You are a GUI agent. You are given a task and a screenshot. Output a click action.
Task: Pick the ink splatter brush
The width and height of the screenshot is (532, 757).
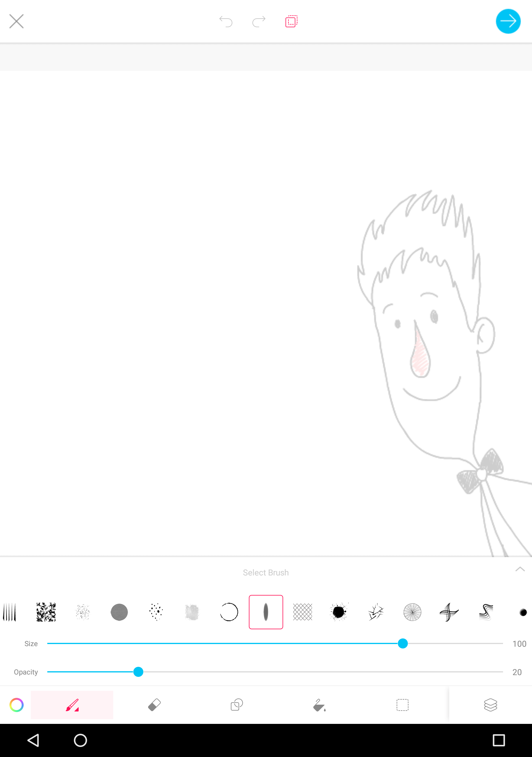coord(339,612)
